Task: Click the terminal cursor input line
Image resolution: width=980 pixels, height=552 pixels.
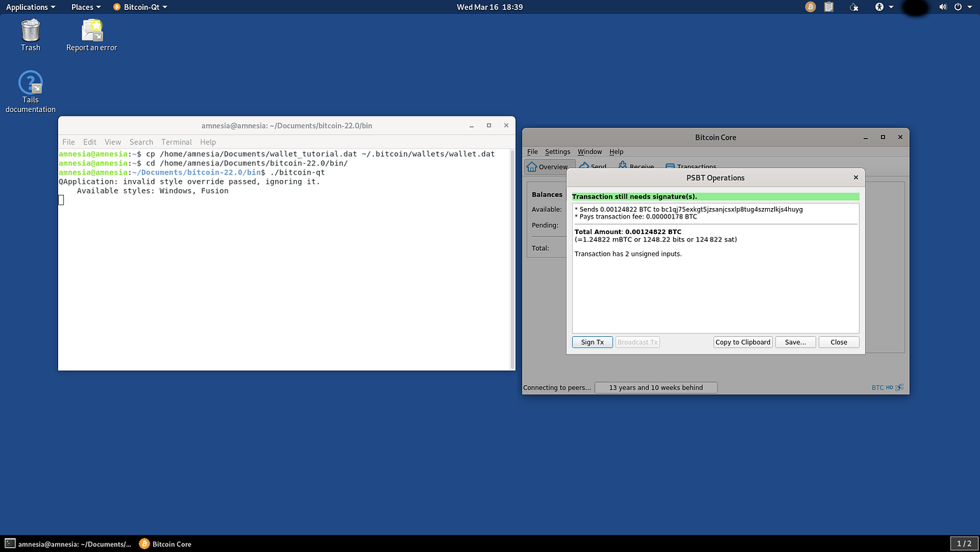Action: coord(61,200)
